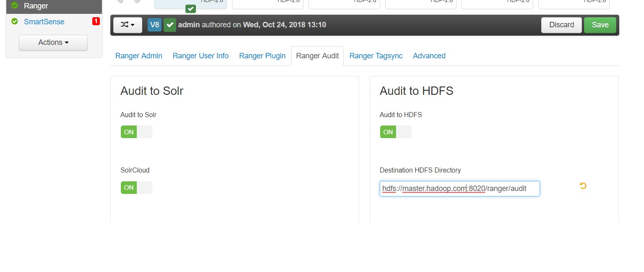Viewport: 644px width, 272px height.
Task: Switch to the Ranger Tagsync tab
Action: (375, 55)
